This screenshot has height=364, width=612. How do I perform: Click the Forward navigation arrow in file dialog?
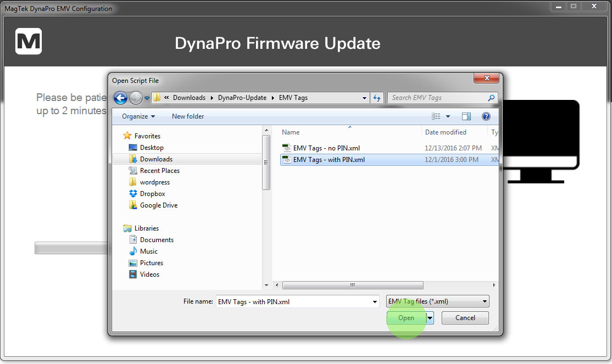click(136, 98)
